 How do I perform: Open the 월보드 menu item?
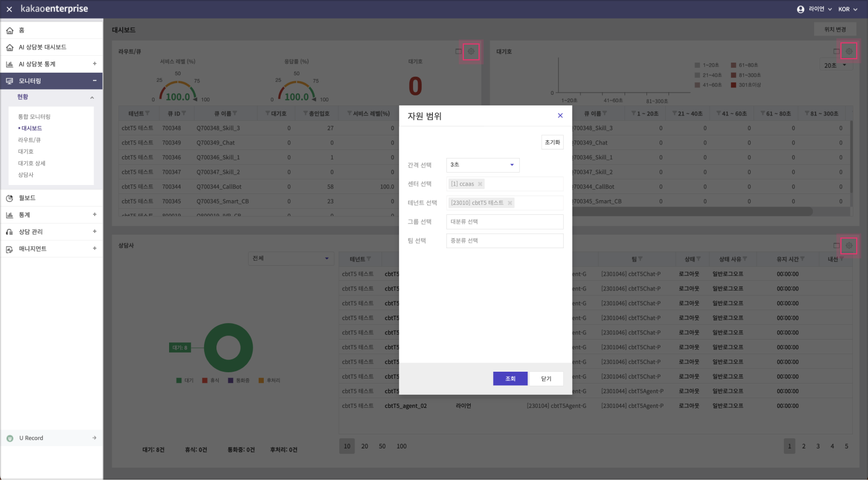27,198
